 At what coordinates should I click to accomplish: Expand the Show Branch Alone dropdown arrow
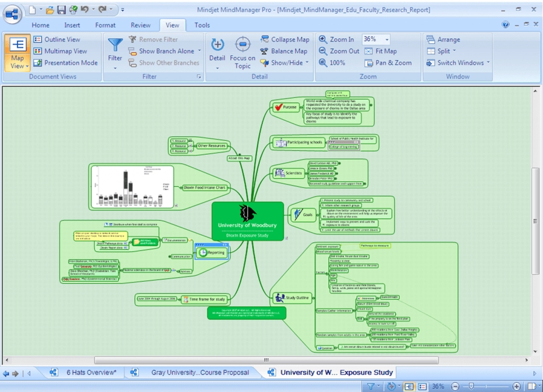coord(199,51)
